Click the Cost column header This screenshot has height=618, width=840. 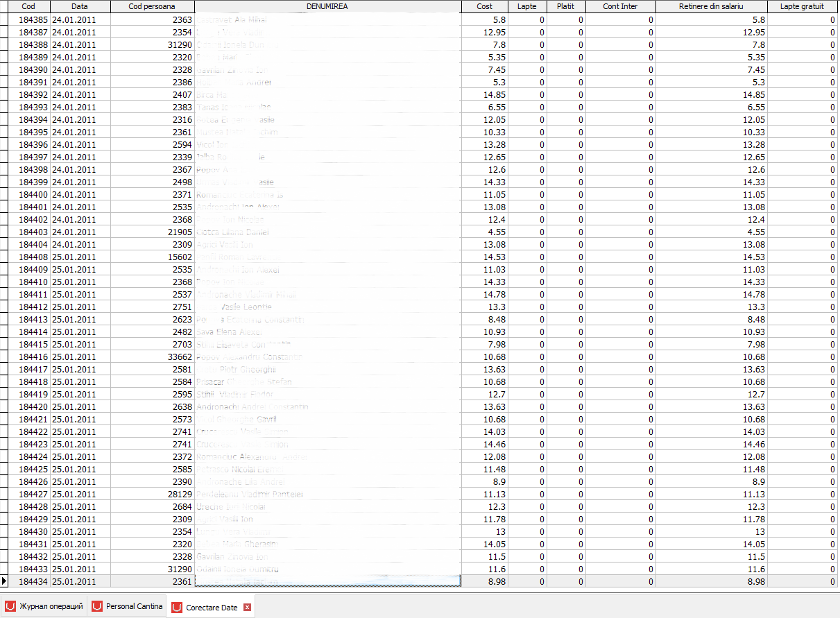click(485, 6)
